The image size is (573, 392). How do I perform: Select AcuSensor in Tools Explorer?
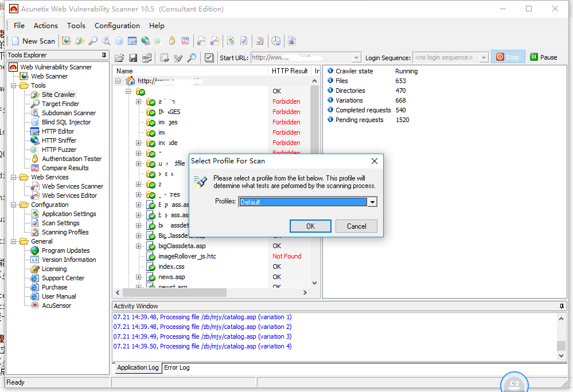click(56, 306)
